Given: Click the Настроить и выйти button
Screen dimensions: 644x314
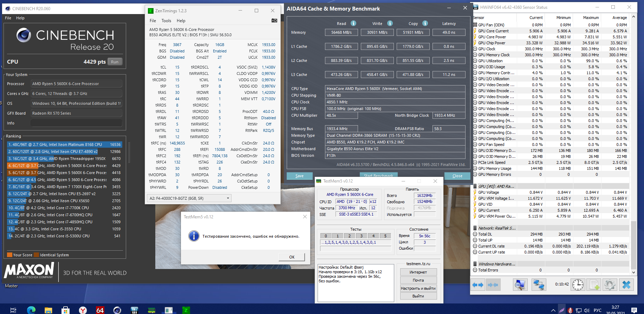Looking at the screenshot, I should 418,288.
